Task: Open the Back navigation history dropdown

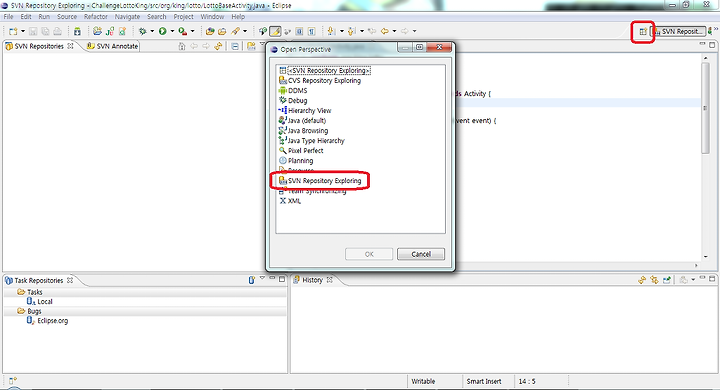Action: (394, 31)
